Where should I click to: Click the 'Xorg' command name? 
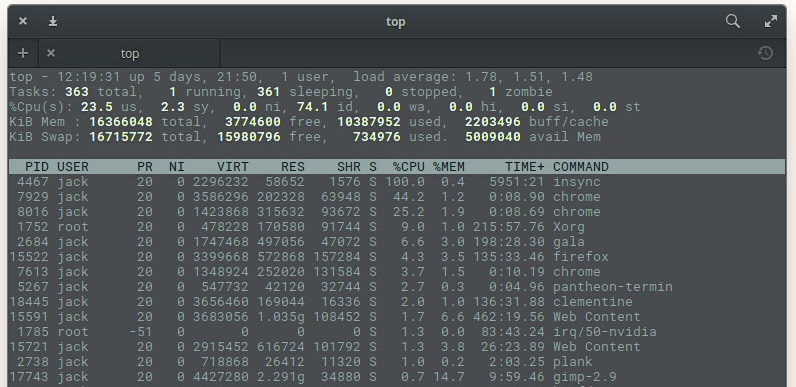tap(569, 227)
